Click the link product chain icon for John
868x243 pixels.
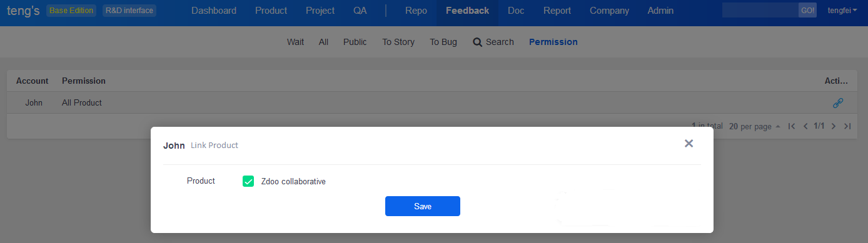(838, 103)
